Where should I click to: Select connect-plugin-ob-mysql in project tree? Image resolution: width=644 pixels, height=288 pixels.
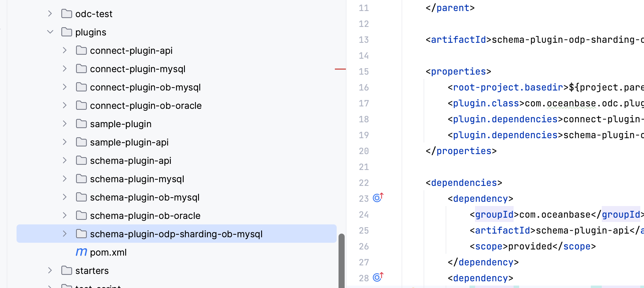(145, 87)
